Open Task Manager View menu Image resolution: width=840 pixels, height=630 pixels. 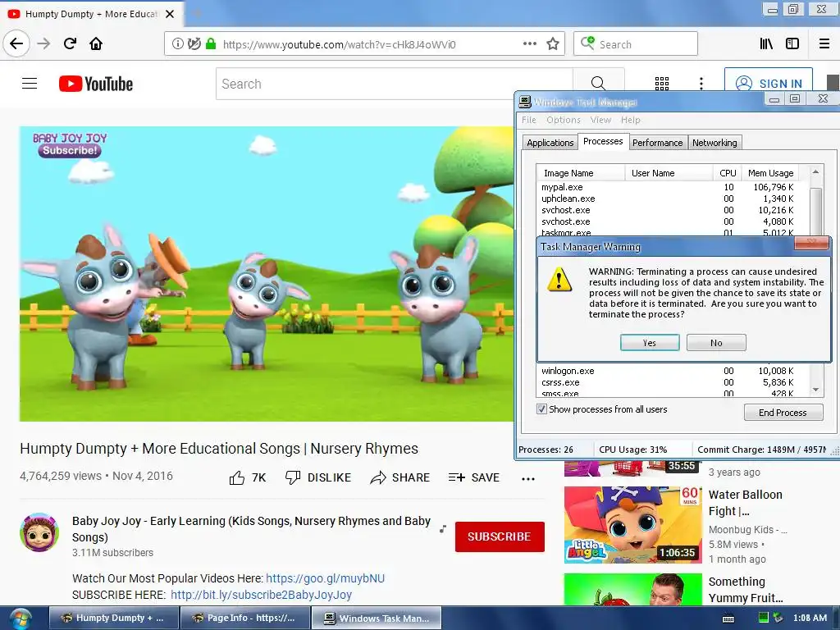(x=600, y=120)
